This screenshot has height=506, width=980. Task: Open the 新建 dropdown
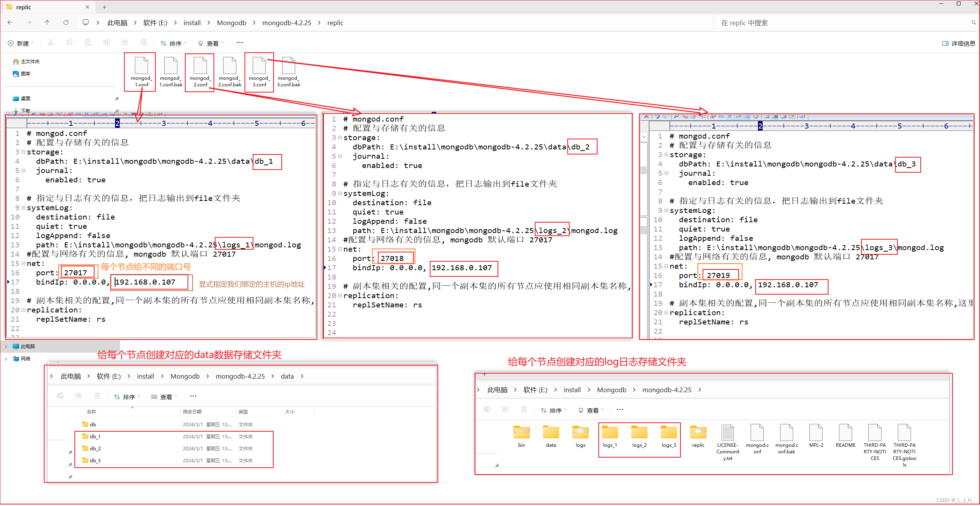[21, 43]
